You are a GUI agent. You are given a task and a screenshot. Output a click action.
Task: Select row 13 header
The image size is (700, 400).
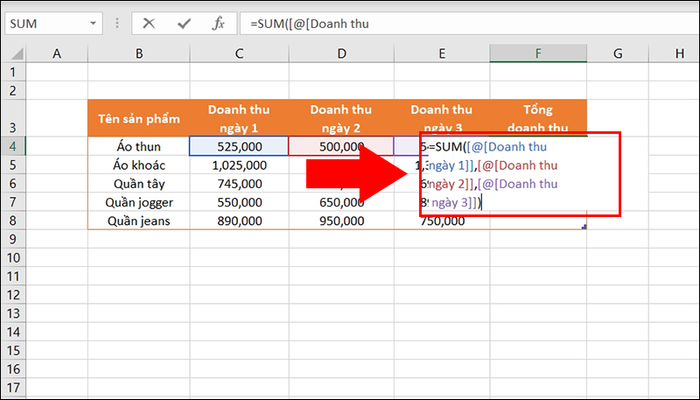(x=13, y=314)
